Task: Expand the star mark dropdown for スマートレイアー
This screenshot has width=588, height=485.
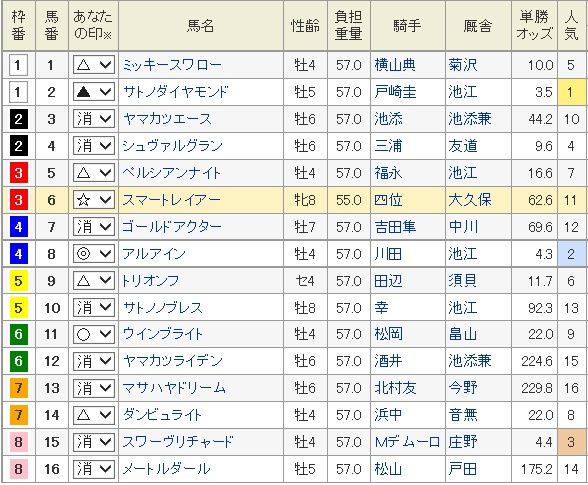Action: 93,200
